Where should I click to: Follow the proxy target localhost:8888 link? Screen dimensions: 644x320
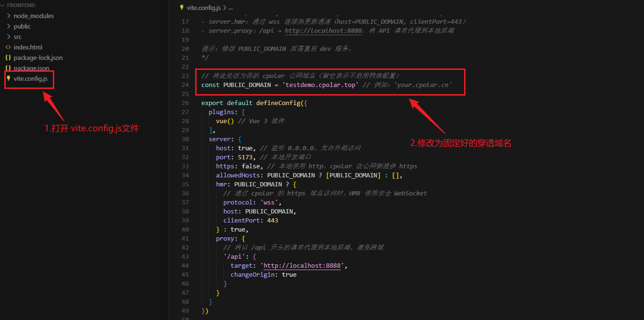point(302,266)
